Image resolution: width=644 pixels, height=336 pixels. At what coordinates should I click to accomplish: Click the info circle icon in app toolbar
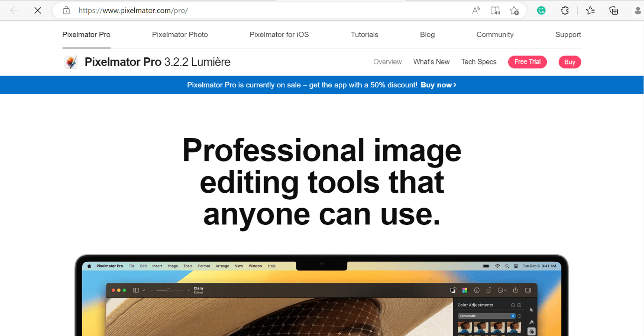tap(476, 290)
